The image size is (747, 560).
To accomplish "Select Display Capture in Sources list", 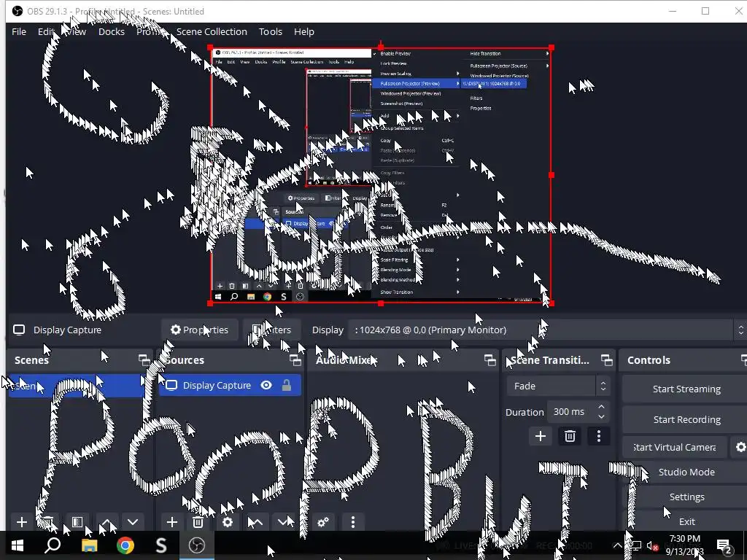I will [230, 385].
